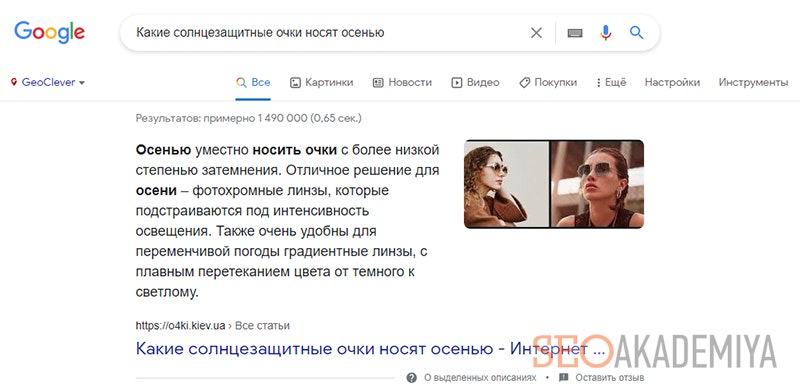Click О выделенных описаниях link
This screenshot has width=800, height=391.
pyautogui.click(x=480, y=378)
